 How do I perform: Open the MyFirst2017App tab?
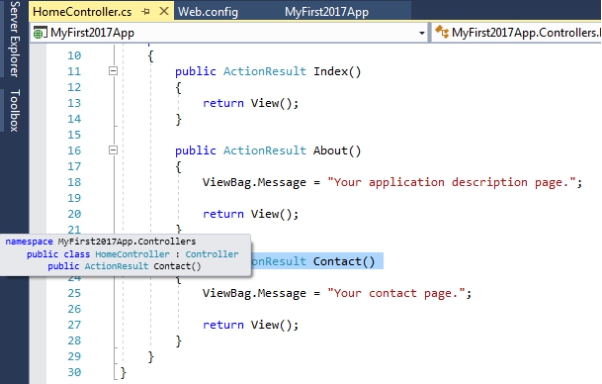click(326, 12)
